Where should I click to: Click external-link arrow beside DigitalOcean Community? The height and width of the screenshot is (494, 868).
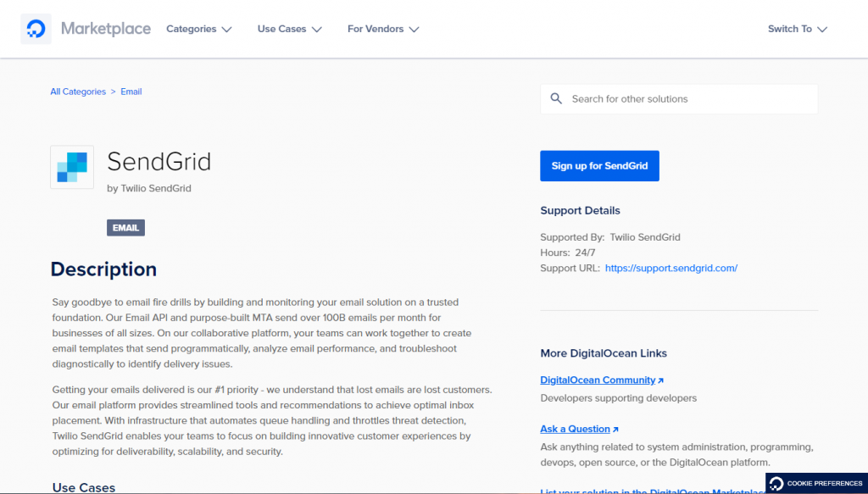659,380
